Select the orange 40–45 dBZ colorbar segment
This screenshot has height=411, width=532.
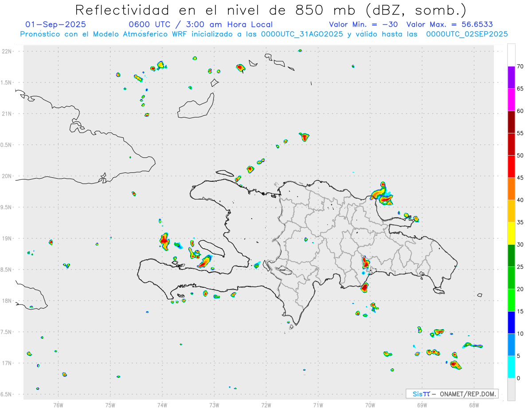(511, 189)
